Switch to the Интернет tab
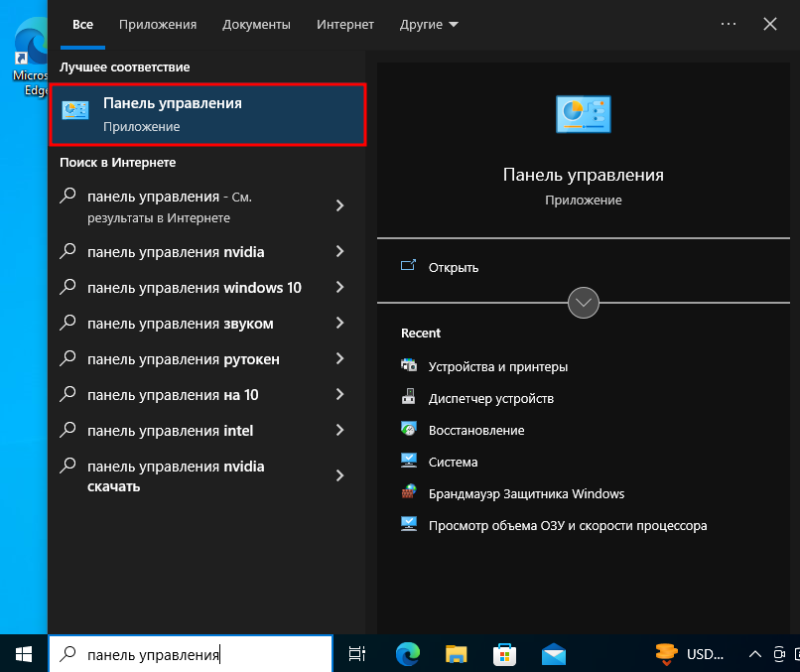Screen dimensions: 800x672 345,24
